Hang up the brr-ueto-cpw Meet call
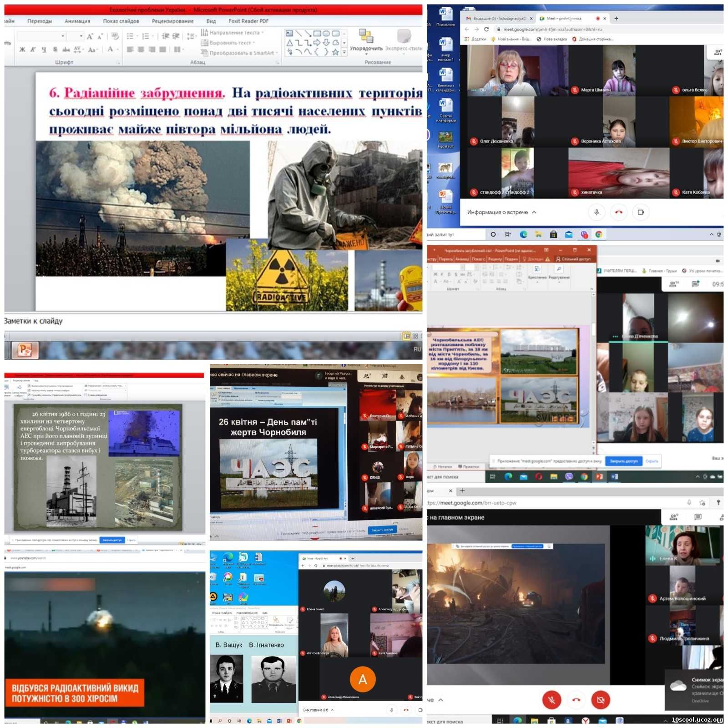Image resolution: width=728 pixels, height=728 pixels. pyautogui.click(x=576, y=700)
